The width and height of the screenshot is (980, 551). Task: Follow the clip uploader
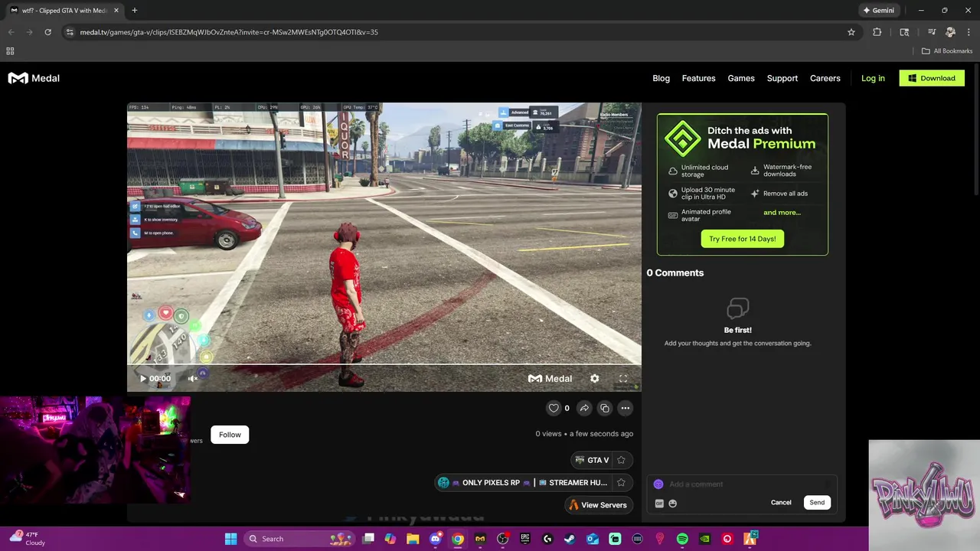pos(230,435)
